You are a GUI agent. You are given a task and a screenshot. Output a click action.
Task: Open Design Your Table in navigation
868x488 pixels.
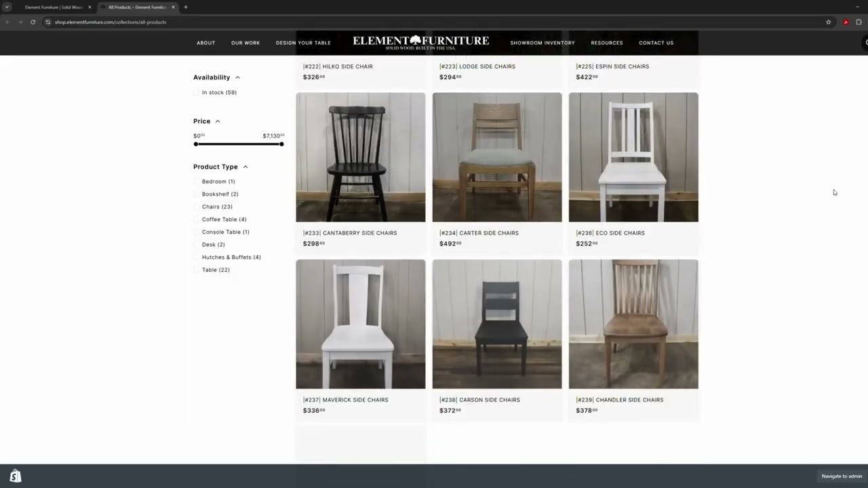pyautogui.click(x=303, y=43)
